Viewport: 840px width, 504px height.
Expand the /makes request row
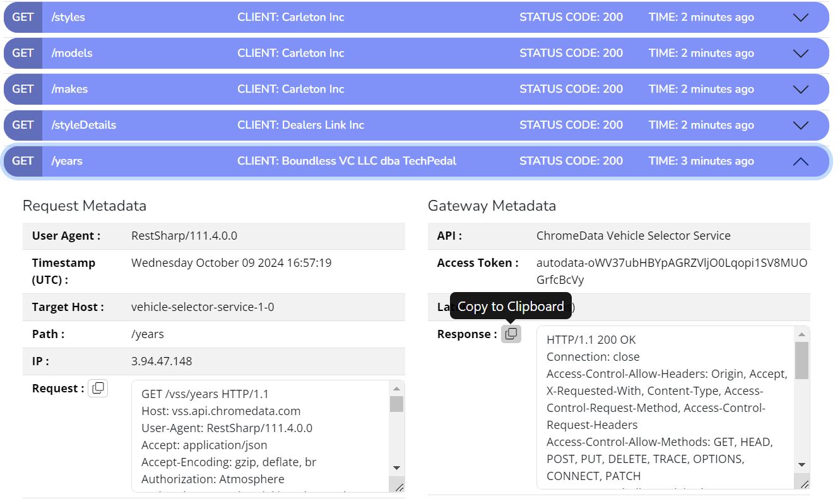tap(800, 90)
